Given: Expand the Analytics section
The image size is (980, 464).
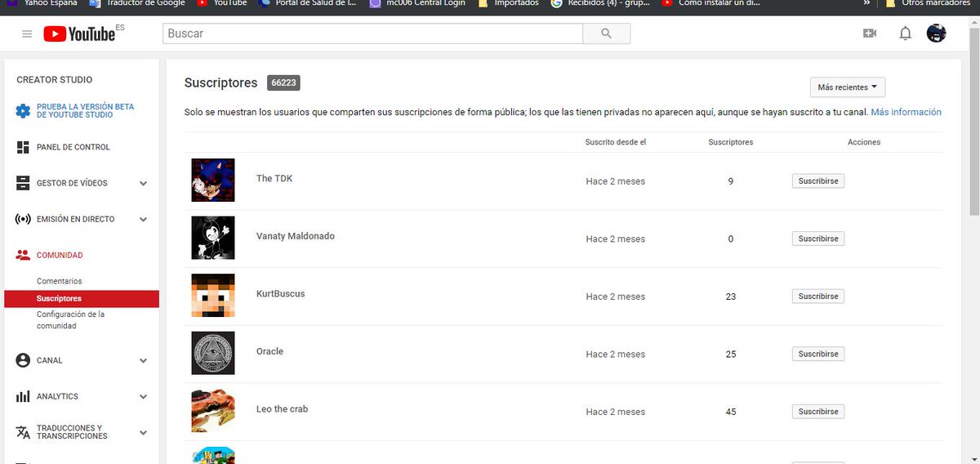Looking at the screenshot, I should click(x=143, y=396).
